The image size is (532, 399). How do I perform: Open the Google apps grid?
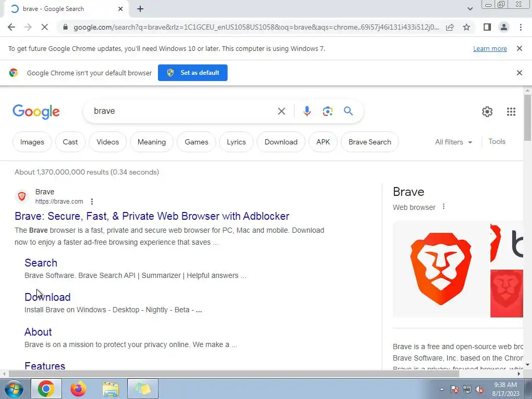tap(511, 112)
